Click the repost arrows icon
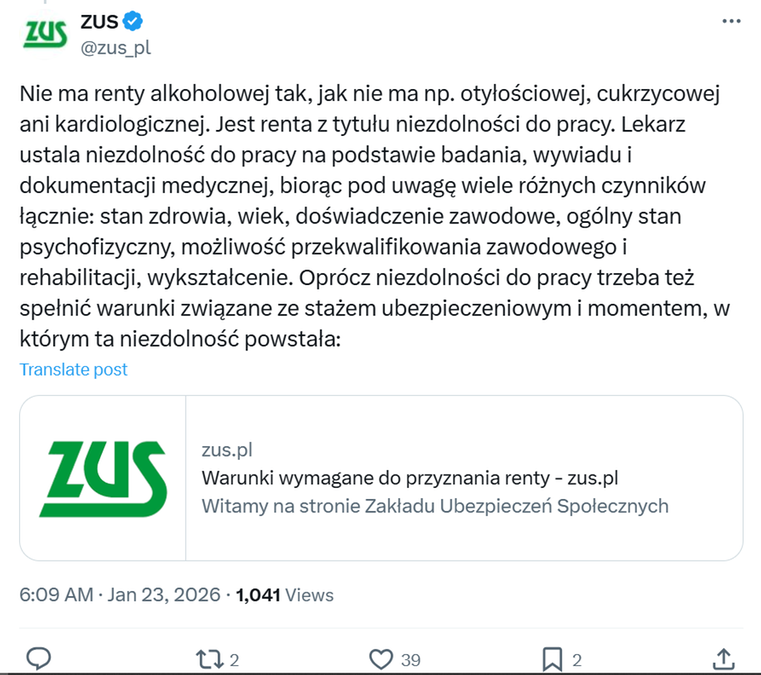This screenshot has height=675, width=761. [210, 659]
